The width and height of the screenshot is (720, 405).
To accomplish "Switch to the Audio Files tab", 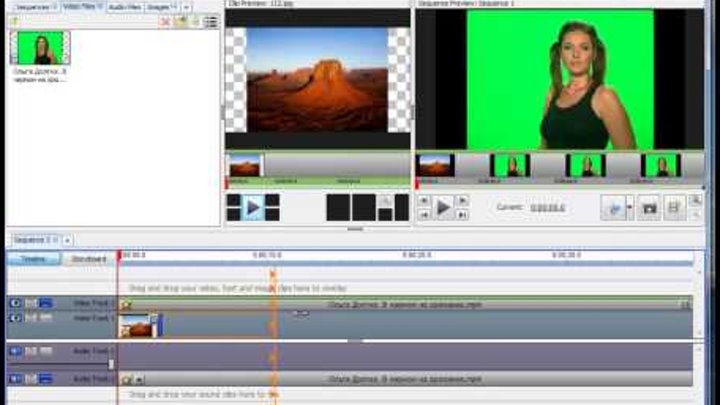I will pyautogui.click(x=125, y=7).
